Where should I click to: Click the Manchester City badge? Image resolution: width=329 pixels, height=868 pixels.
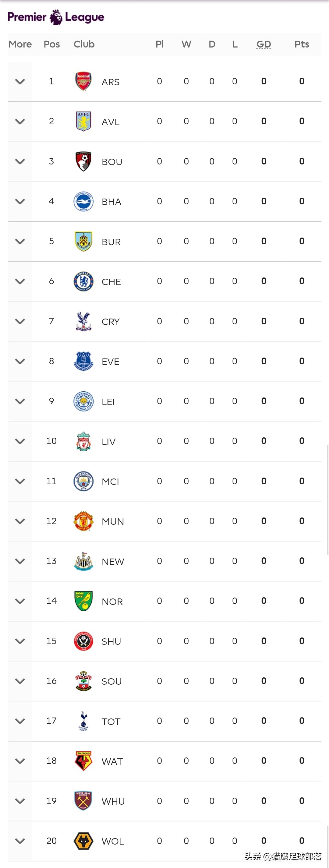83,481
